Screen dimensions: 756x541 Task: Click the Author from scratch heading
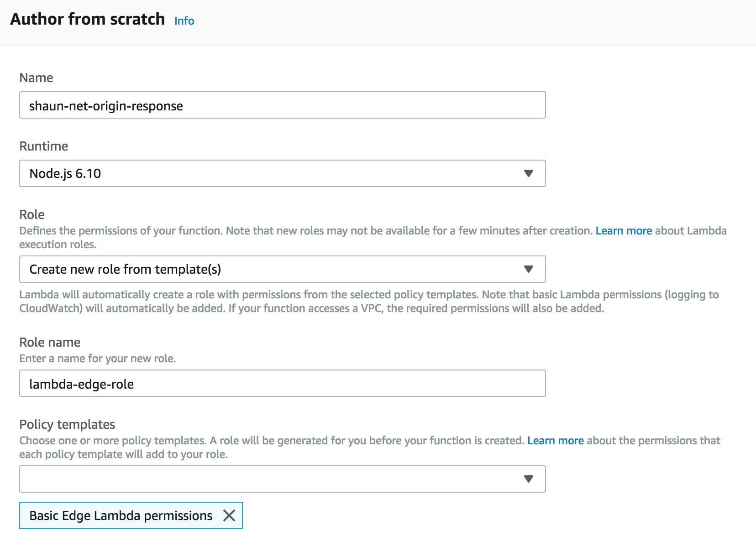coord(88,20)
